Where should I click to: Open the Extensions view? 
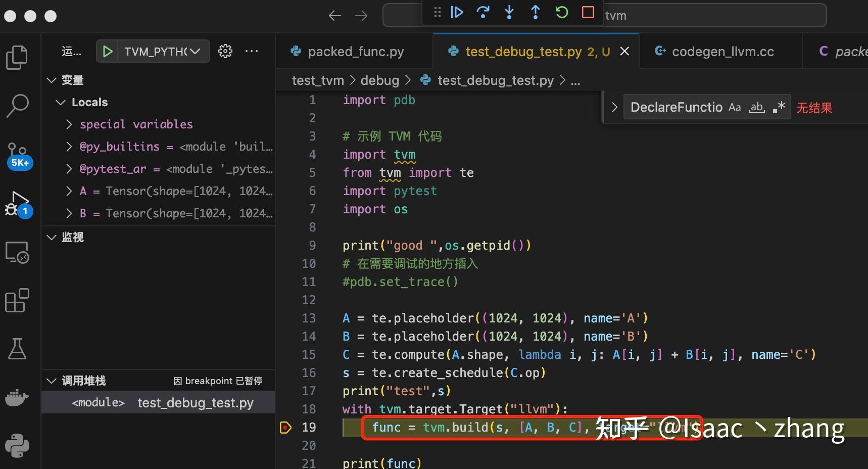pyautogui.click(x=18, y=300)
